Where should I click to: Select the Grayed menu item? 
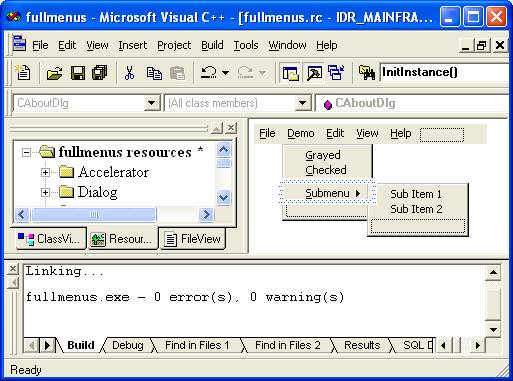tap(323, 155)
